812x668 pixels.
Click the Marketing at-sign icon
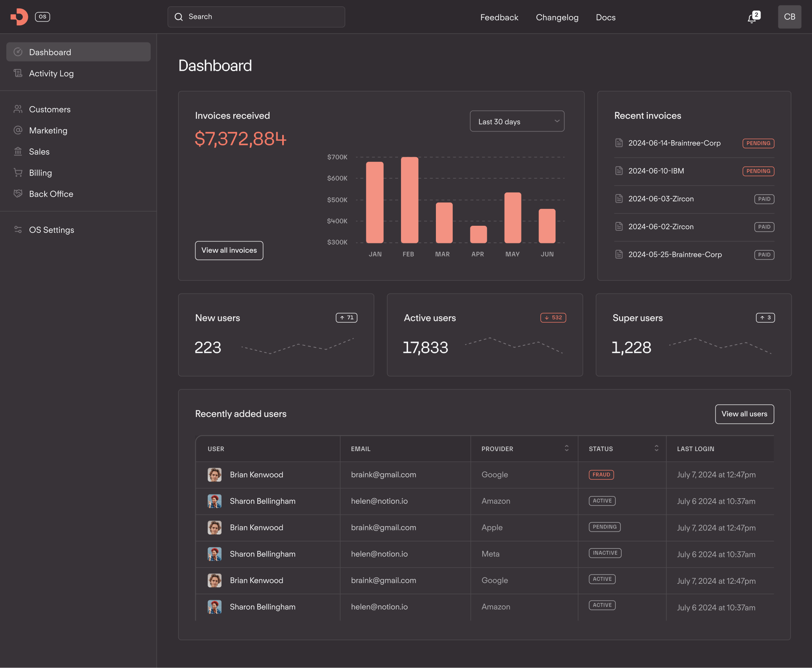click(x=18, y=130)
